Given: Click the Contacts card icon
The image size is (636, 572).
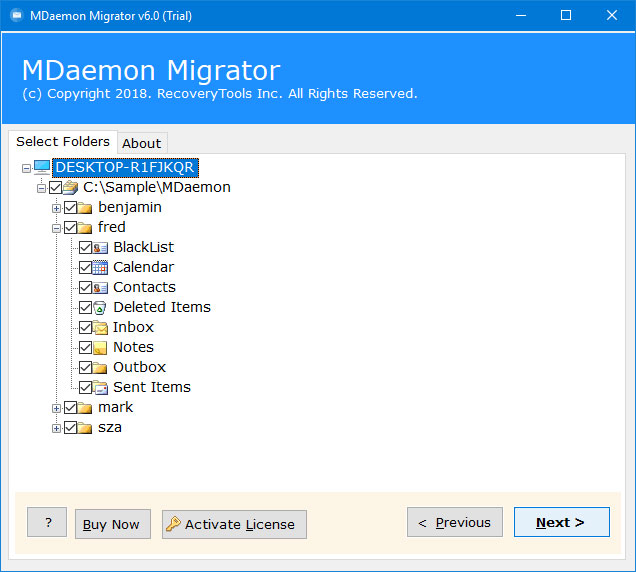Looking at the screenshot, I should pyautogui.click(x=101, y=288).
